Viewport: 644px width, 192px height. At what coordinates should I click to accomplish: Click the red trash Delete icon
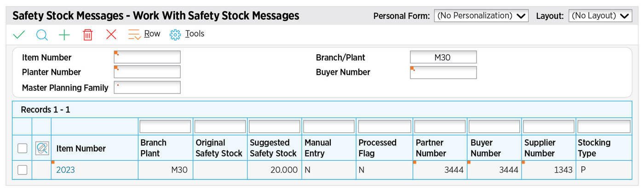pos(87,35)
